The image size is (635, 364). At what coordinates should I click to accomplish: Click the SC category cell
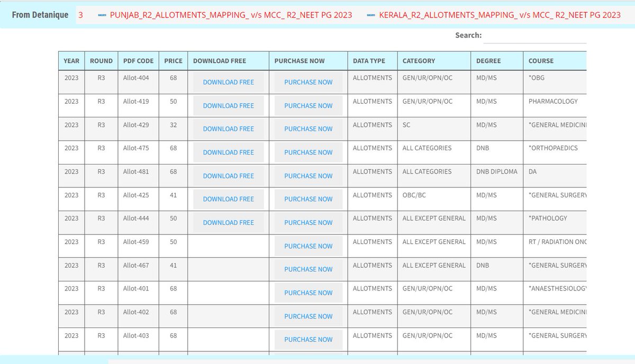434,129
